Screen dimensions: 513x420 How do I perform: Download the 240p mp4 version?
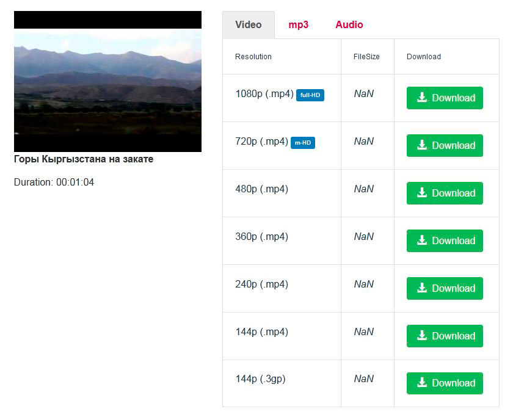[445, 288]
